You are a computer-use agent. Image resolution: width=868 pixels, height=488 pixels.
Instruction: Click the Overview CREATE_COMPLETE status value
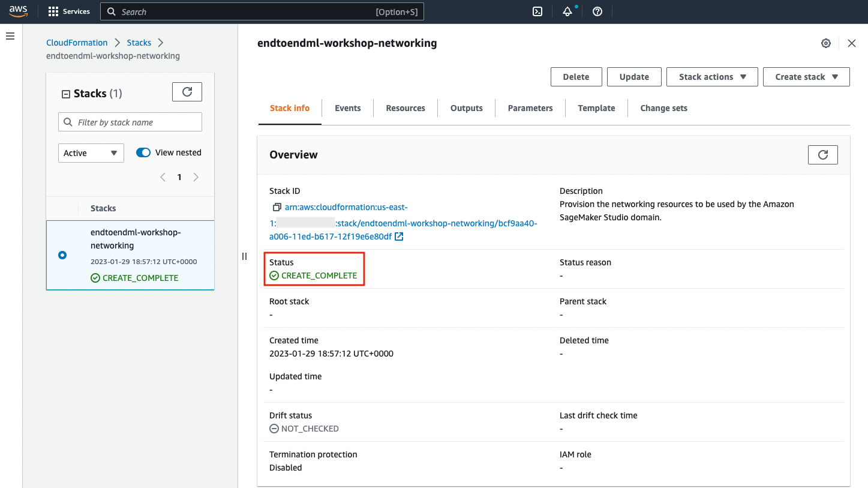coord(319,276)
